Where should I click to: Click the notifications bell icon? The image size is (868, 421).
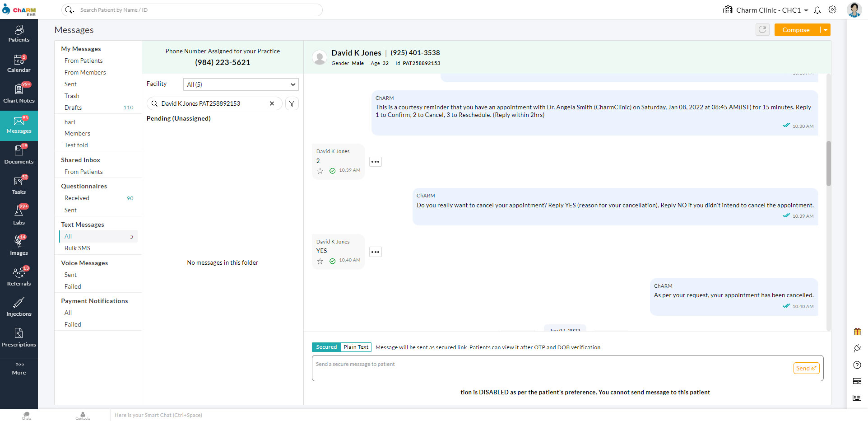point(817,10)
